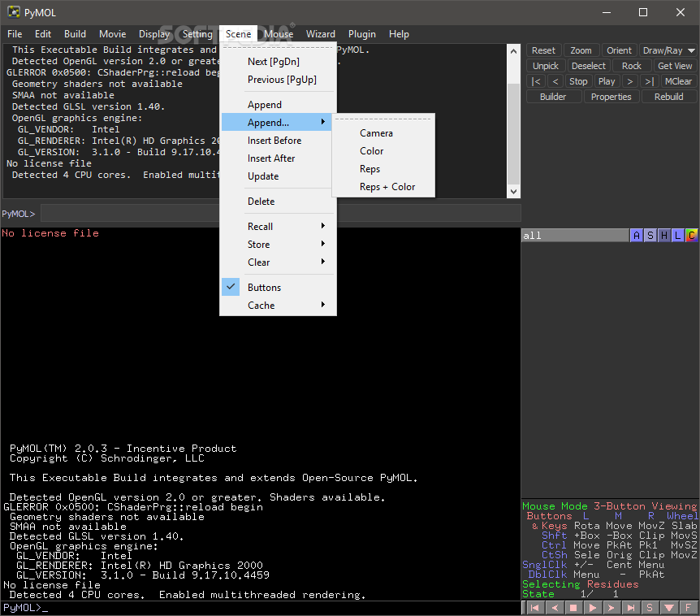Image resolution: width=700 pixels, height=616 pixels.
Task: Expand the Store submenu
Action: (x=278, y=245)
